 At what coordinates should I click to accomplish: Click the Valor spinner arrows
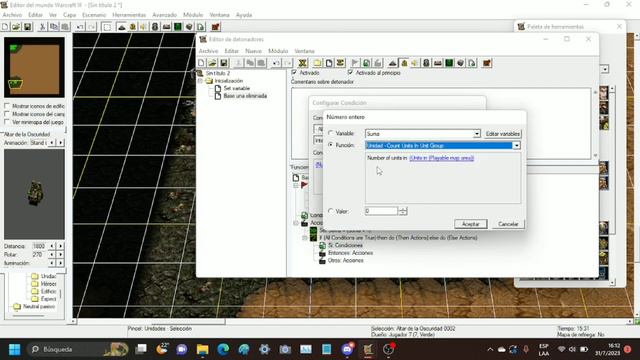tap(403, 211)
